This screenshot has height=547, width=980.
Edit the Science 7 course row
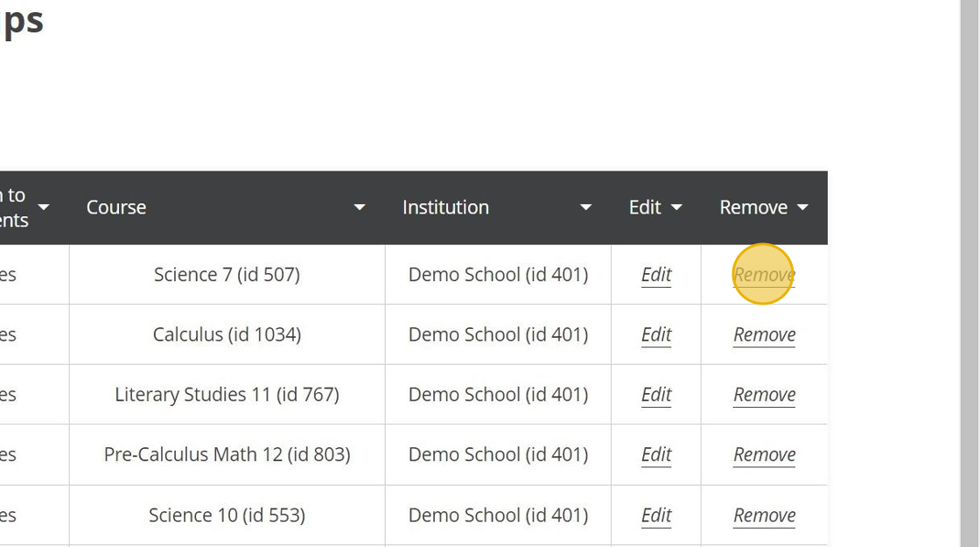click(656, 275)
